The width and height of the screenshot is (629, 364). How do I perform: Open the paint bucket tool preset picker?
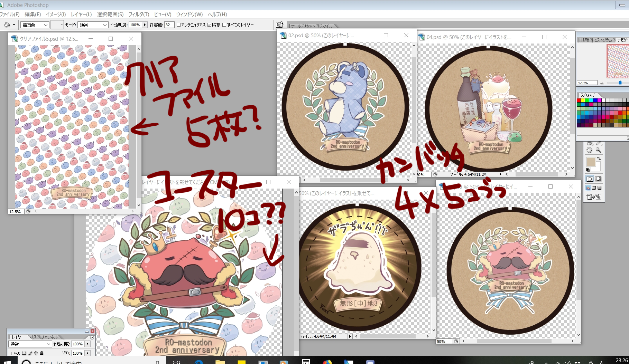[14, 25]
